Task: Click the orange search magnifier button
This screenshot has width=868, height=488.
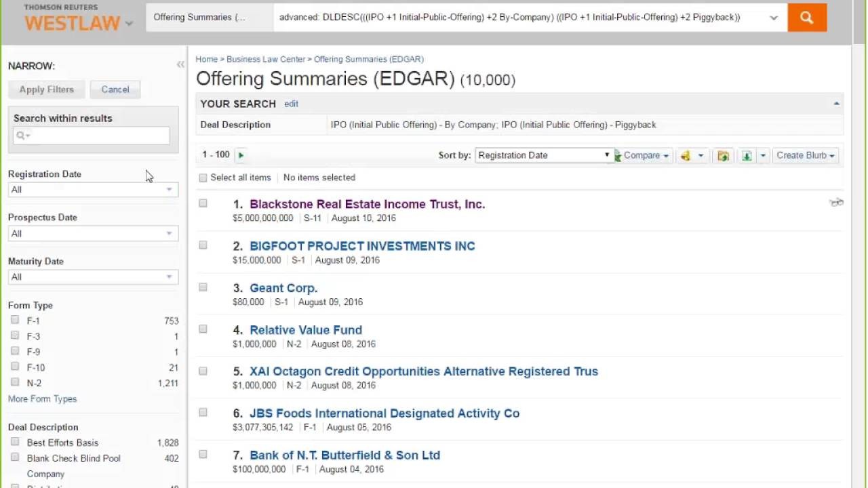Action: (x=806, y=18)
